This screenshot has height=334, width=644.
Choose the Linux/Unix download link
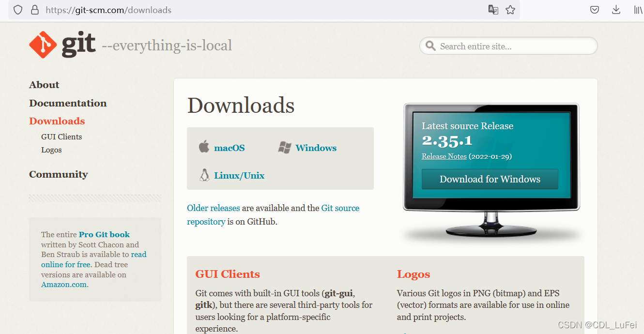[239, 175]
